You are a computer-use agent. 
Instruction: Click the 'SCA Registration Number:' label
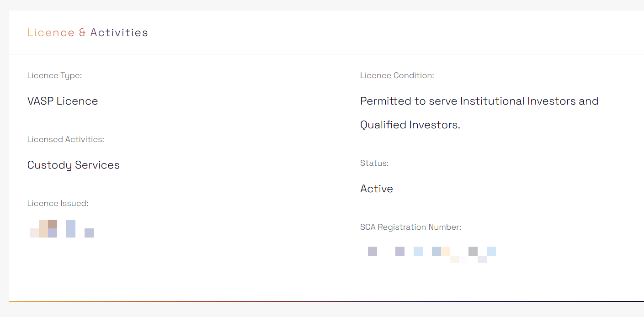(410, 227)
